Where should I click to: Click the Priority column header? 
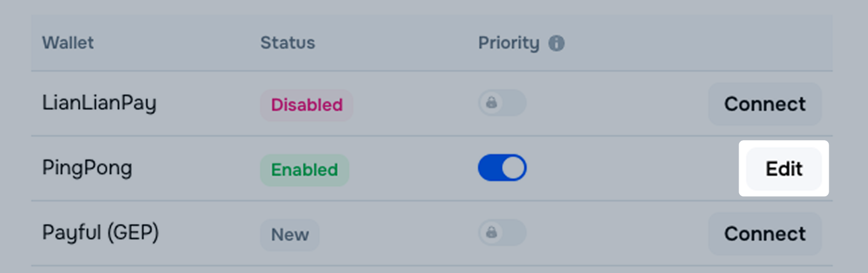(x=508, y=43)
